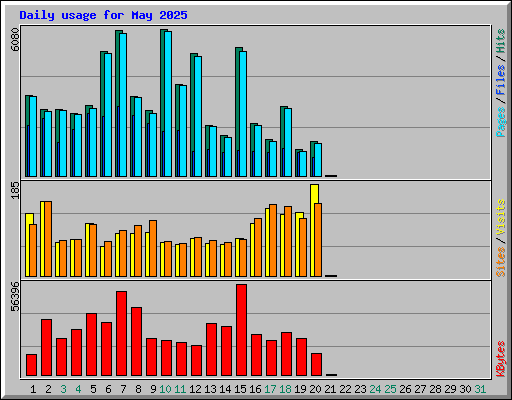Click day label 1 on the x-axis
512x400 pixels.
(33, 389)
